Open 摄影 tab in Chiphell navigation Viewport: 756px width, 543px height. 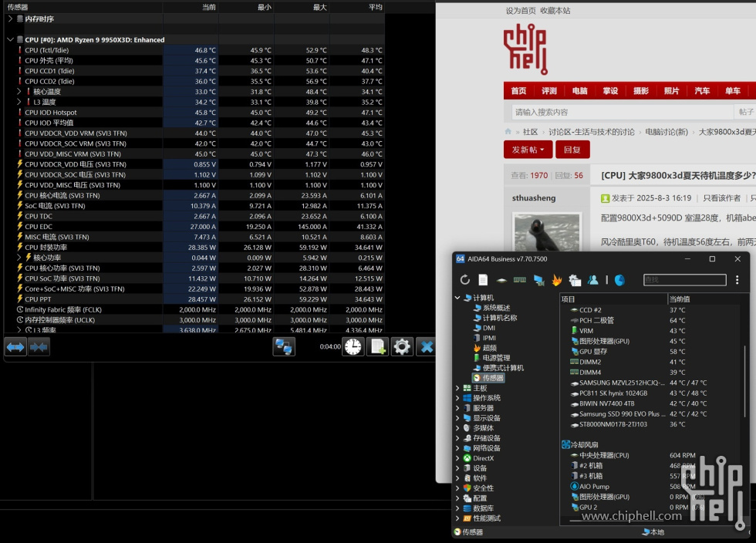pos(641,91)
